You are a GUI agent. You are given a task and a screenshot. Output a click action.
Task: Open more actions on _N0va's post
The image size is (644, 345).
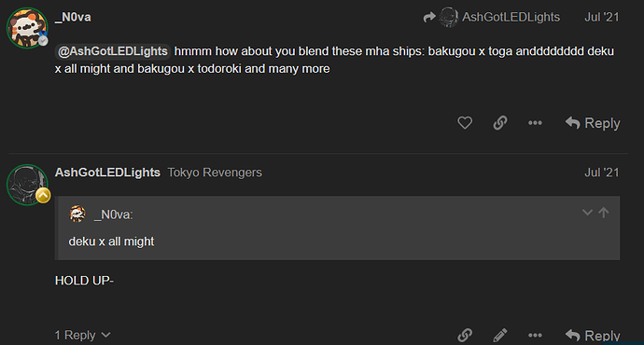[535, 123]
